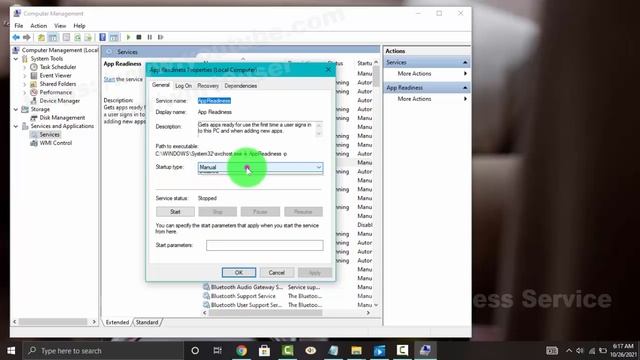Image resolution: width=640 pixels, height=360 pixels.
Task: Switch to the Standard view tab
Action: pyautogui.click(x=147, y=322)
